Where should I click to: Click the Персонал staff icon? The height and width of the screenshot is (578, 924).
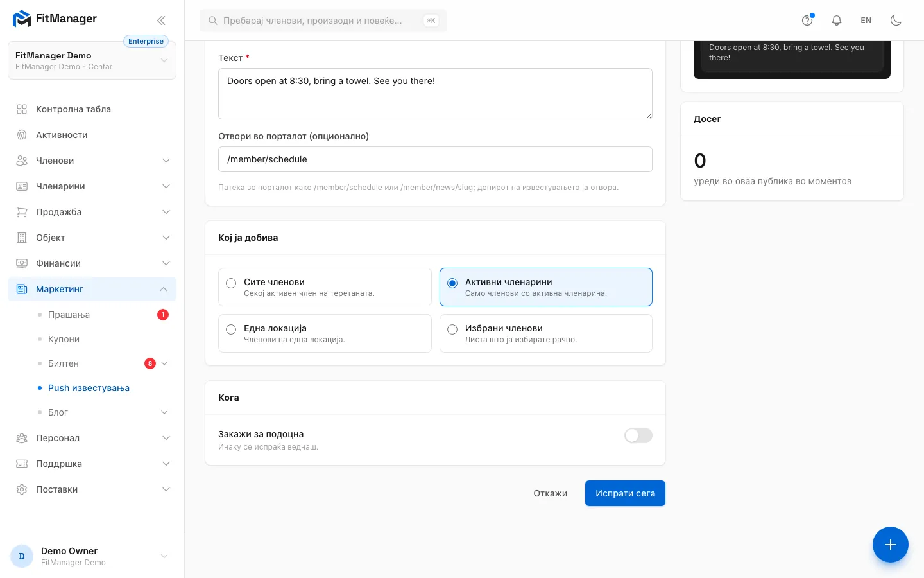22,438
